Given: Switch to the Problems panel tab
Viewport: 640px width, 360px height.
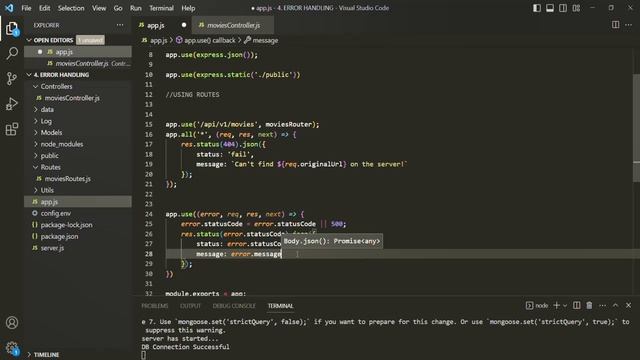Looking at the screenshot, I should pyautogui.click(x=155, y=306).
